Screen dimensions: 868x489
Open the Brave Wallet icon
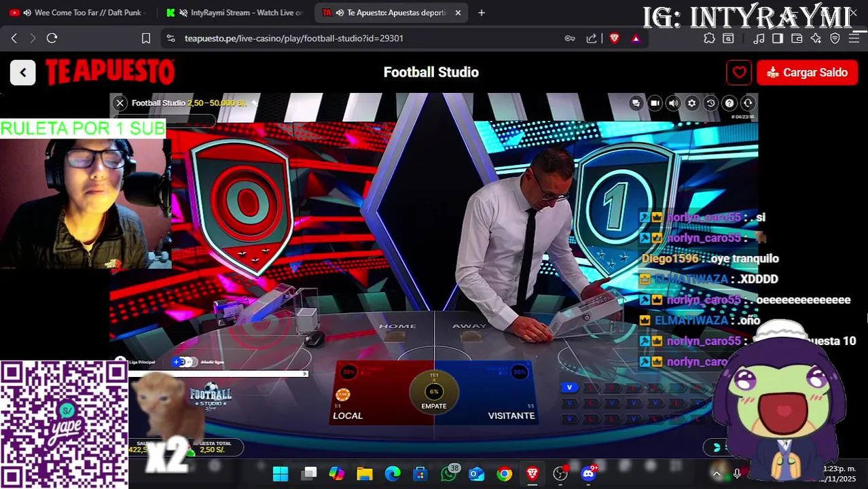[x=797, y=38]
